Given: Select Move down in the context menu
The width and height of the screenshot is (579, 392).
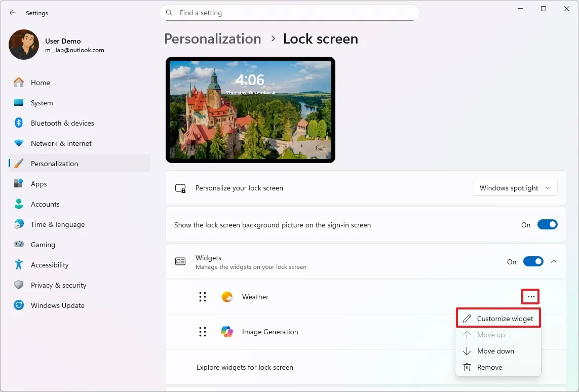Looking at the screenshot, I should [x=495, y=351].
